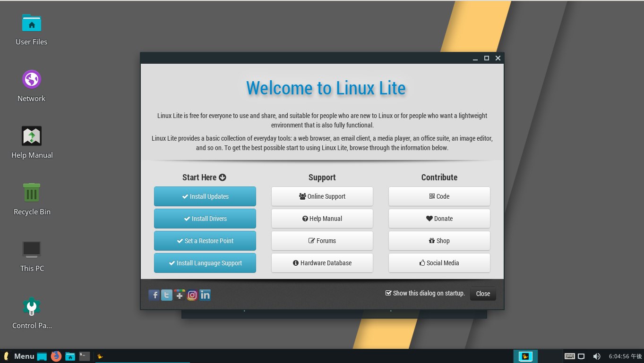Screen dimensions: 644x363
Task: Click the Close button in welcome dialog
Action: pyautogui.click(x=483, y=294)
